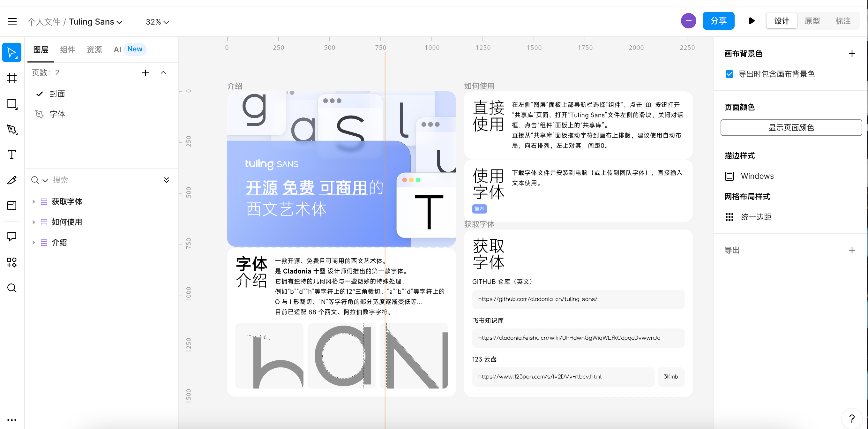868x429 pixels.
Task: Click the blue 分享 button
Action: coord(718,21)
